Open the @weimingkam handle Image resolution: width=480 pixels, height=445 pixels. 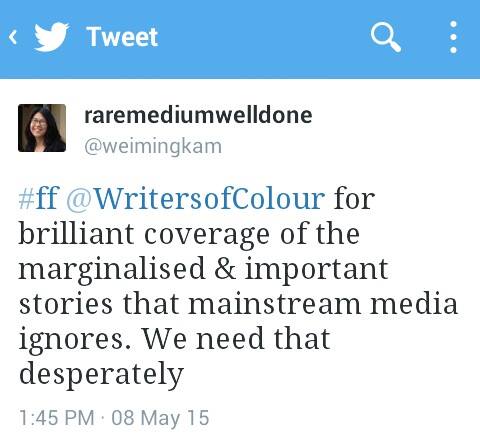(x=153, y=147)
